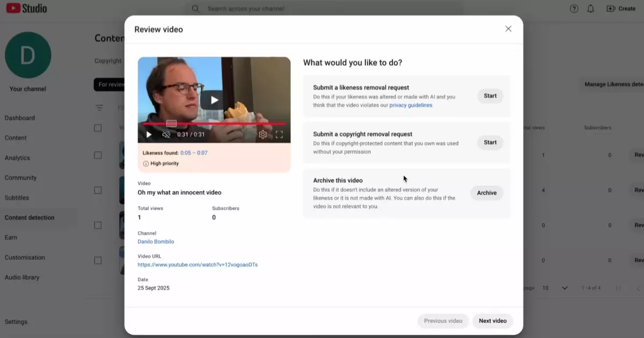Tick the checkbox next to the first video row
This screenshot has height=338, width=644.
(x=98, y=155)
